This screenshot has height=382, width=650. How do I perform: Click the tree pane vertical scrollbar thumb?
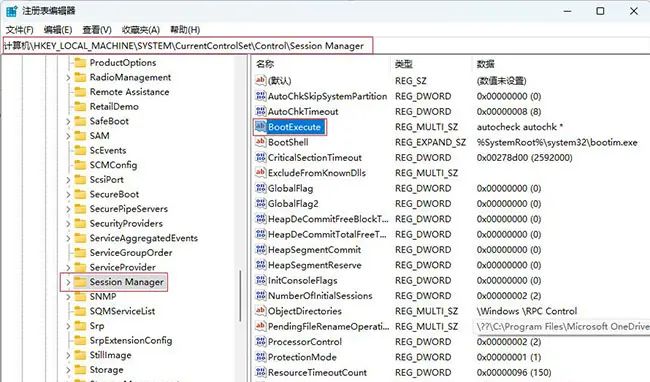click(x=240, y=296)
